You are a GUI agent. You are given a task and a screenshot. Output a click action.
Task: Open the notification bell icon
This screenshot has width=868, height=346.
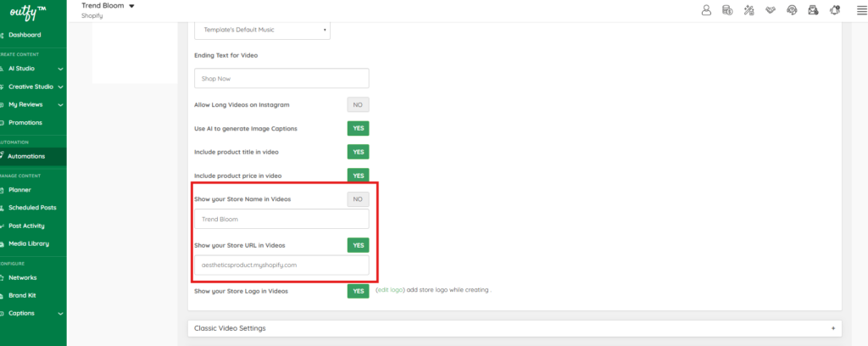(x=834, y=10)
